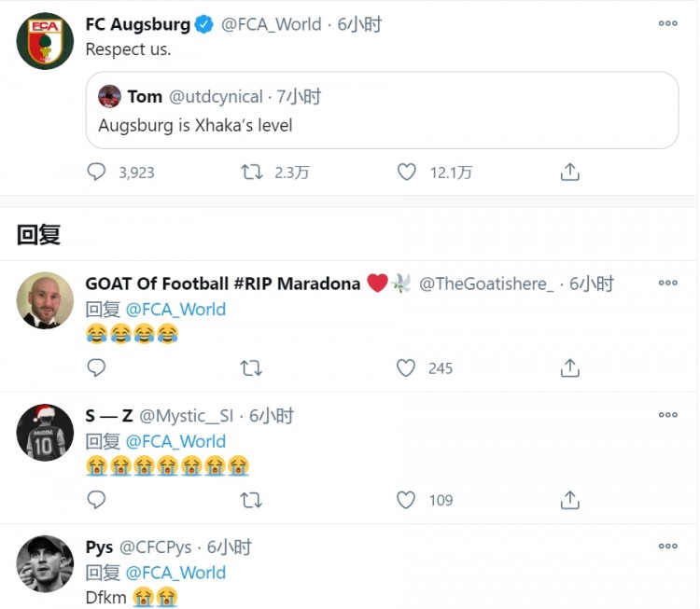Open more options on S — Z reply
The image size is (700, 609).
click(x=667, y=415)
